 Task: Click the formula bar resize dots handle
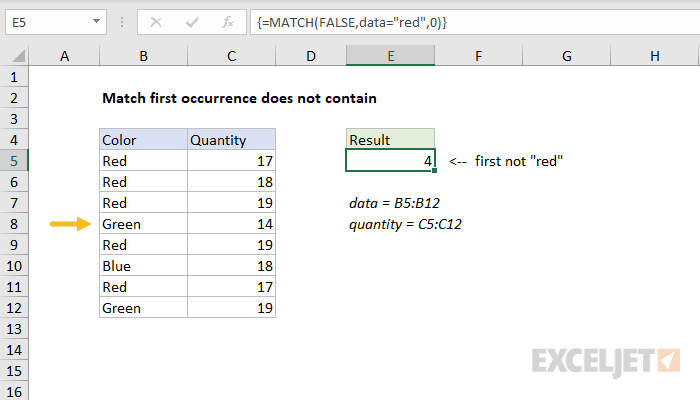(x=122, y=22)
